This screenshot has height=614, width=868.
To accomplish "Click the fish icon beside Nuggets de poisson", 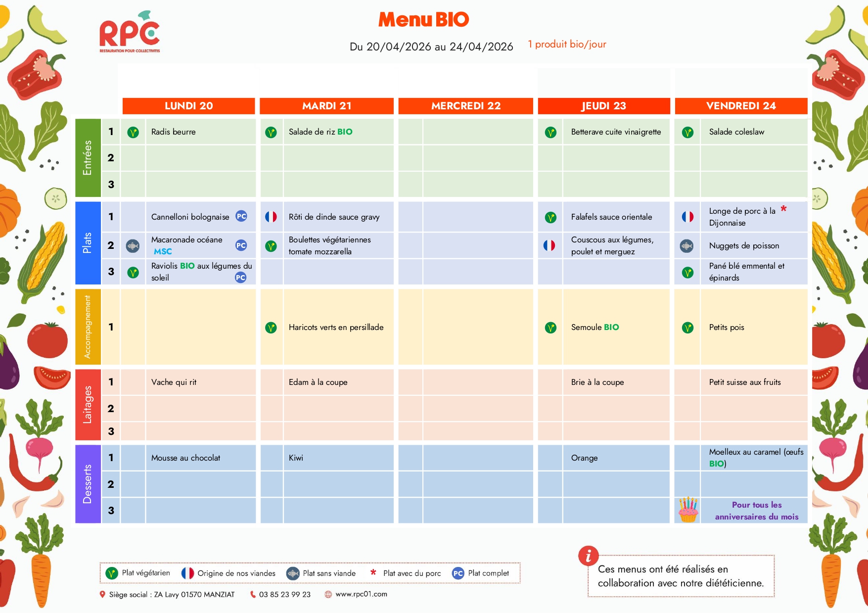I will point(687,246).
